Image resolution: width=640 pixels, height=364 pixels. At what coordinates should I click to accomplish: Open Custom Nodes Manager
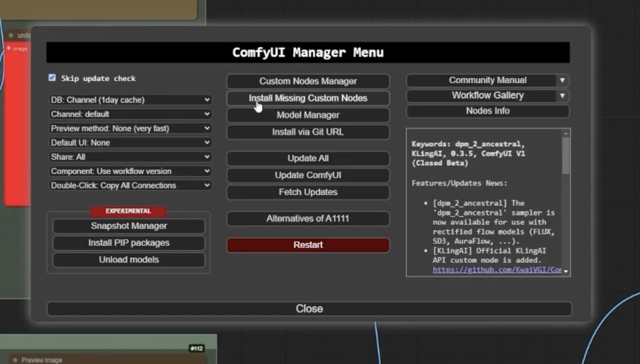(x=308, y=81)
